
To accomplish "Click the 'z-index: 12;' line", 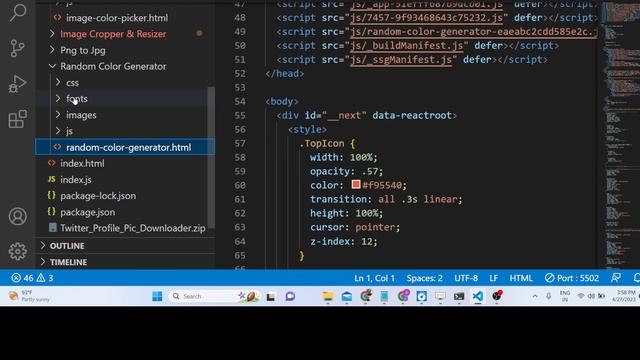I will (x=343, y=241).
